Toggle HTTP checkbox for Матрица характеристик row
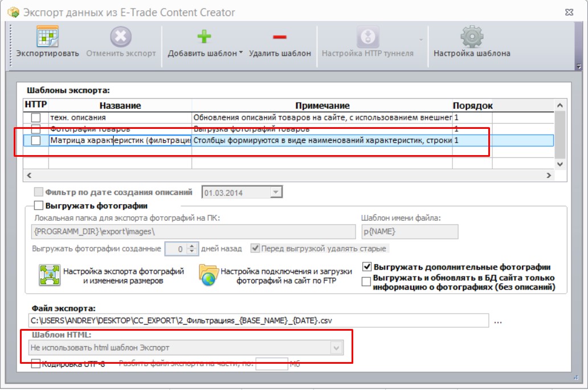Image resolution: width=588 pixels, height=390 pixels. pyautogui.click(x=36, y=140)
